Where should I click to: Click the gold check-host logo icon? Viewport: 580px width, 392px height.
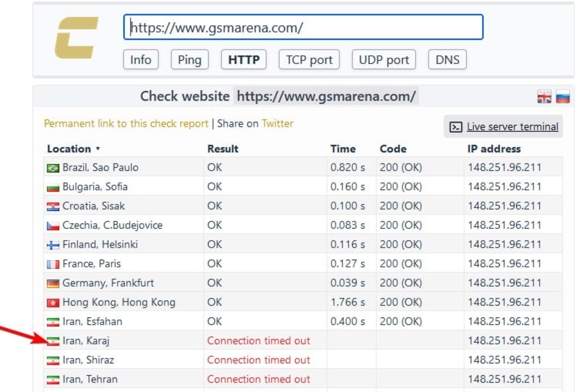coord(76,37)
